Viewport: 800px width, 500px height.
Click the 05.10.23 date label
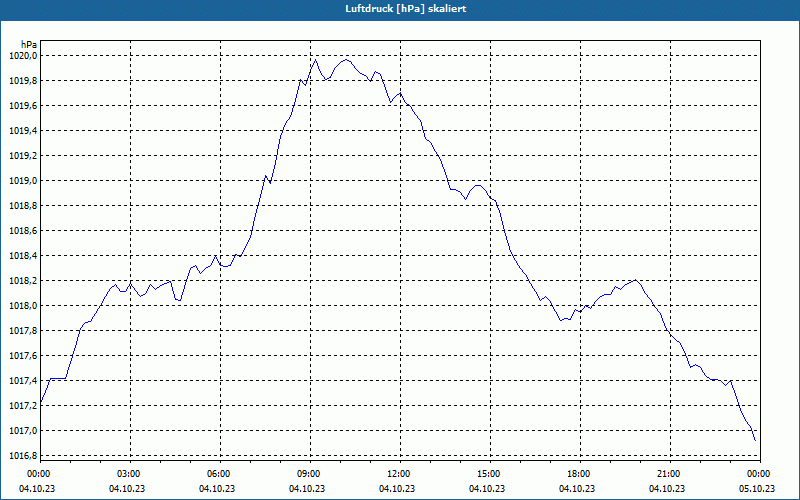click(x=757, y=489)
